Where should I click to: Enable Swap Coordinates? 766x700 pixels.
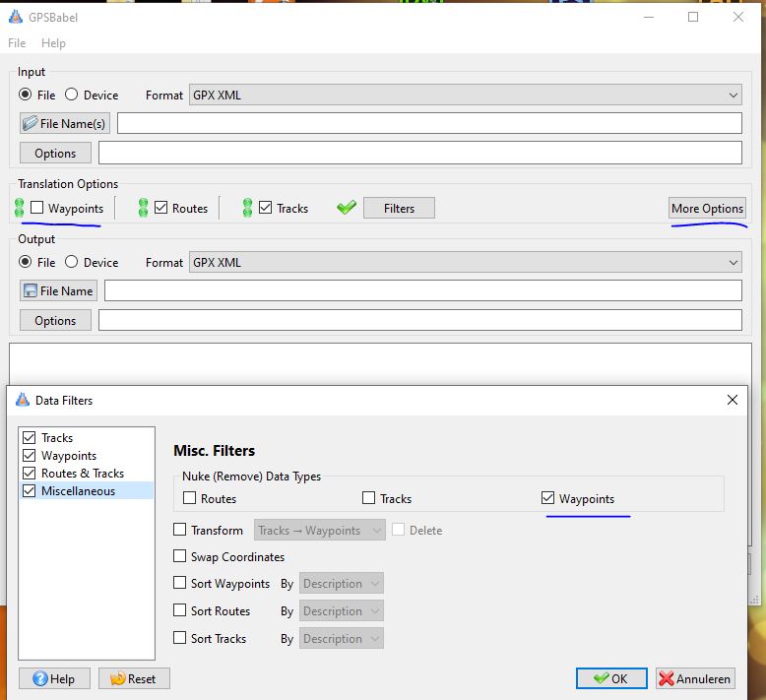tap(180, 556)
